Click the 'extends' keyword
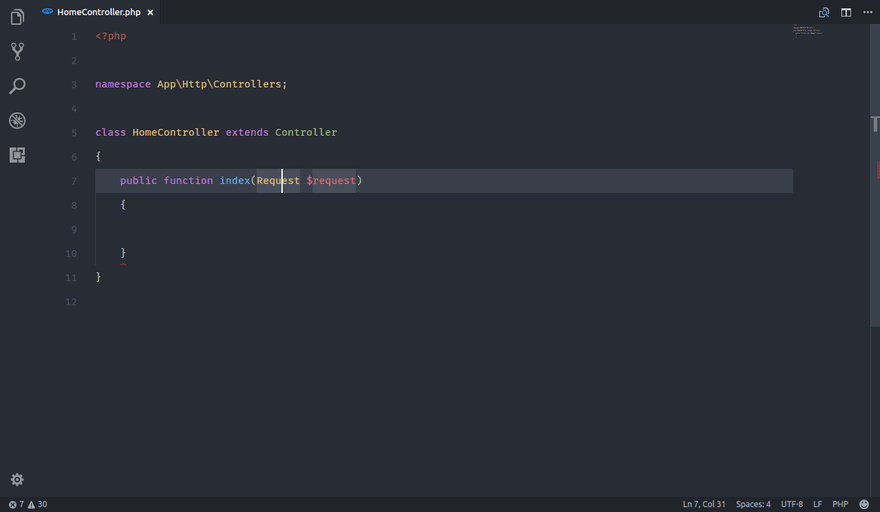Viewport: 880px width, 512px height. tap(247, 132)
